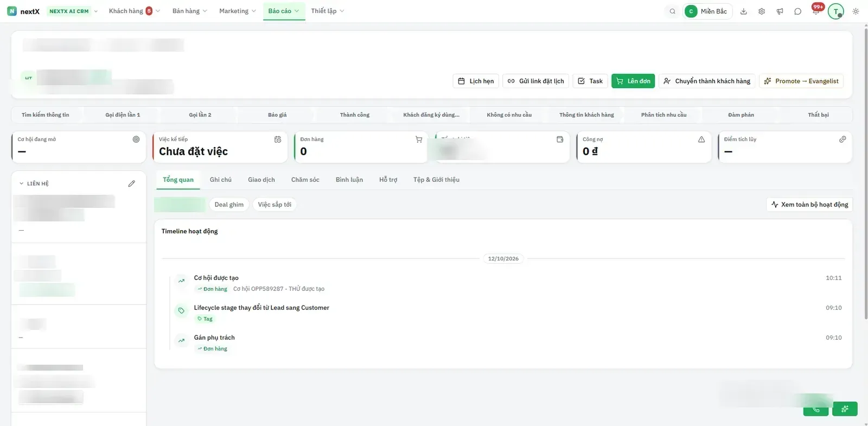This screenshot has height=426, width=868.
Task: Select the Việc sắp tới filter chip
Action: click(275, 205)
